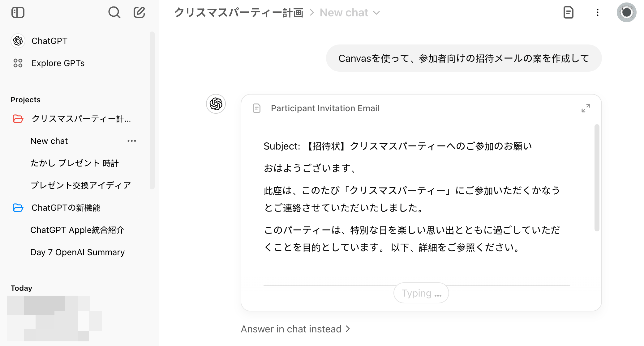
Task: Start a new chat with the compose icon
Action: [x=139, y=13]
